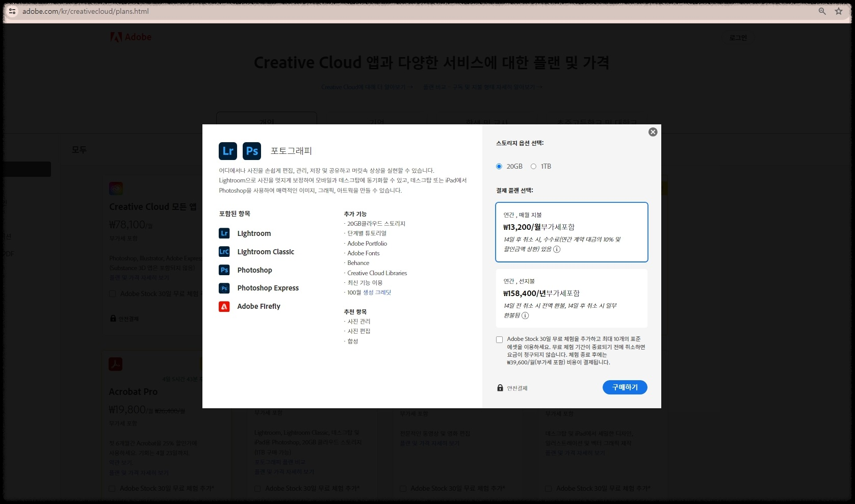Click the Photoshop icon in included items list
This screenshot has height=504, width=855.
coord(224,270)
